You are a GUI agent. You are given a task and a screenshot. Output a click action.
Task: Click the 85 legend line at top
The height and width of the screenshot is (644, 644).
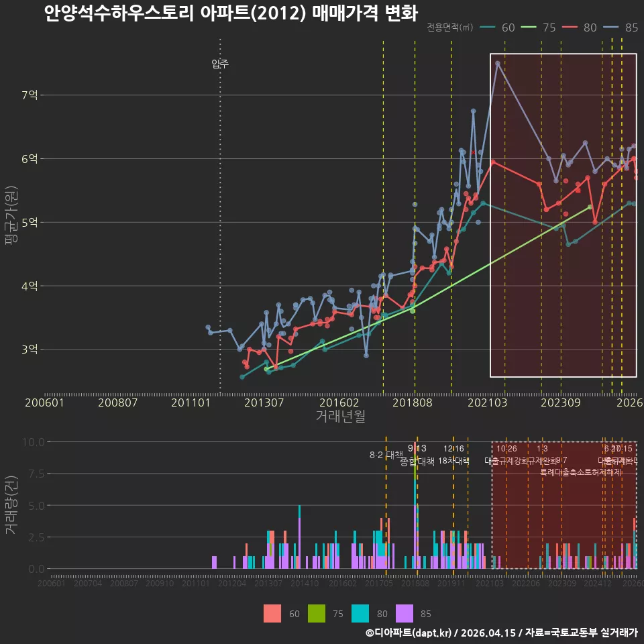click(610, 28)
